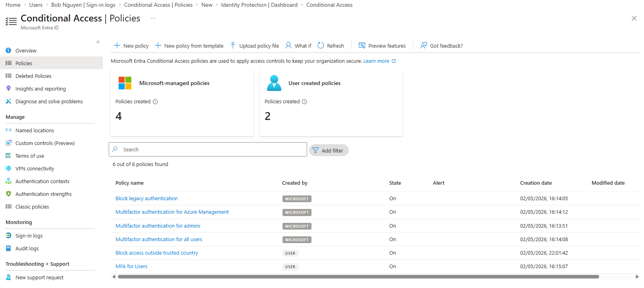Open Block legacy authentication policy
The height and width of the screenshot is (288, 644).
tap(146, 198)
